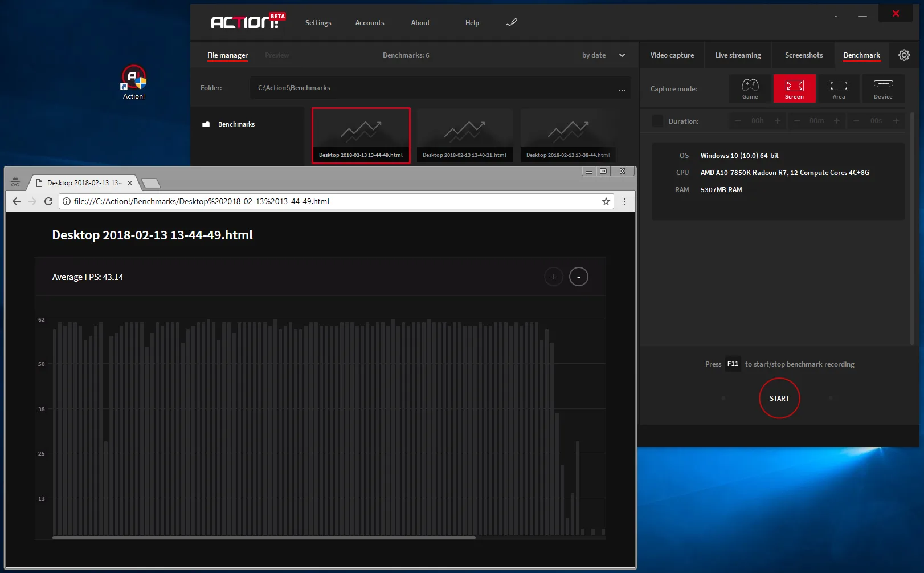Enable the Duration checkbox
This screenshot has width=924, height=573.
[657, 121]
